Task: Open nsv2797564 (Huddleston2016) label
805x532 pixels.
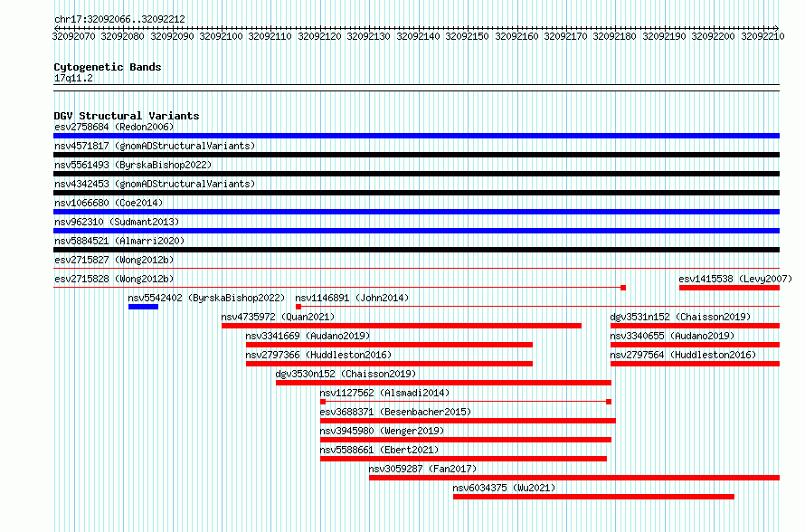Action: [x=683, y=355]
